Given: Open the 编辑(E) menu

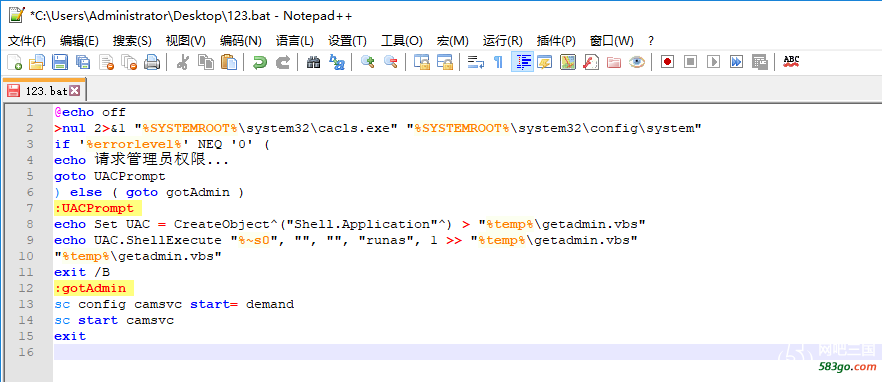Looking at the screenshot, I should point(79,41).
